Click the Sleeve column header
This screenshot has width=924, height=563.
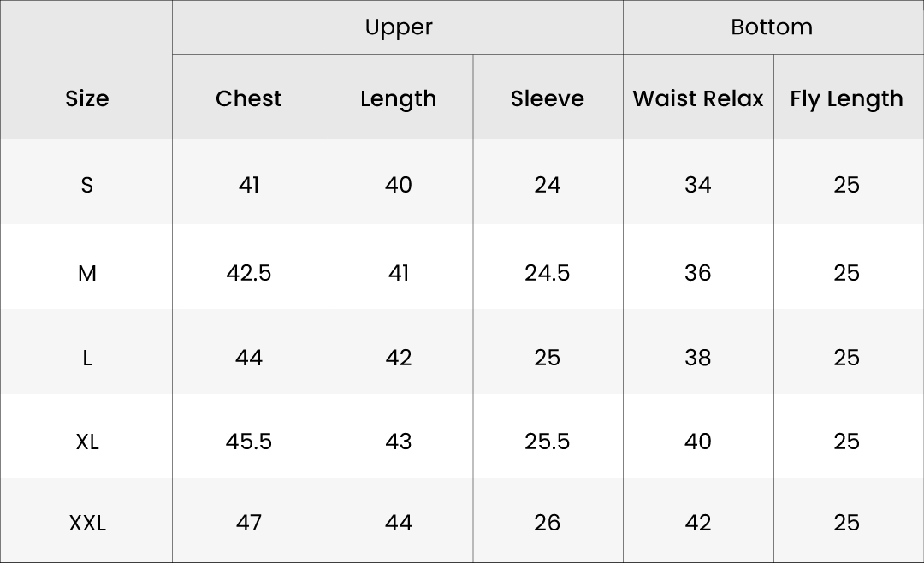(548, 98)
